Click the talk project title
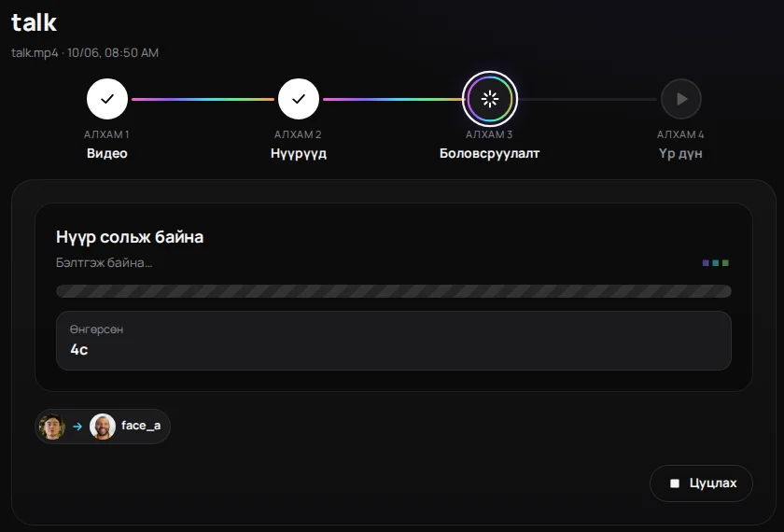Viewport: 784px width, 532px height. (34, 22)
